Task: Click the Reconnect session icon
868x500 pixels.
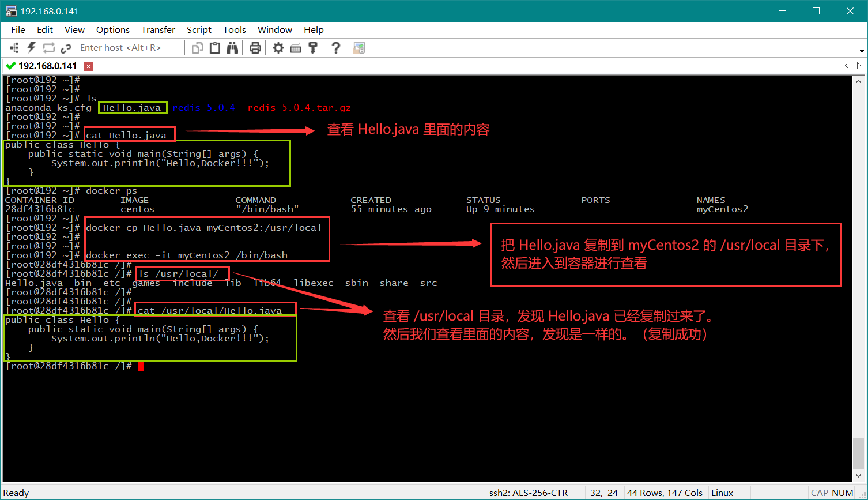Action: (x=49, y=48)
